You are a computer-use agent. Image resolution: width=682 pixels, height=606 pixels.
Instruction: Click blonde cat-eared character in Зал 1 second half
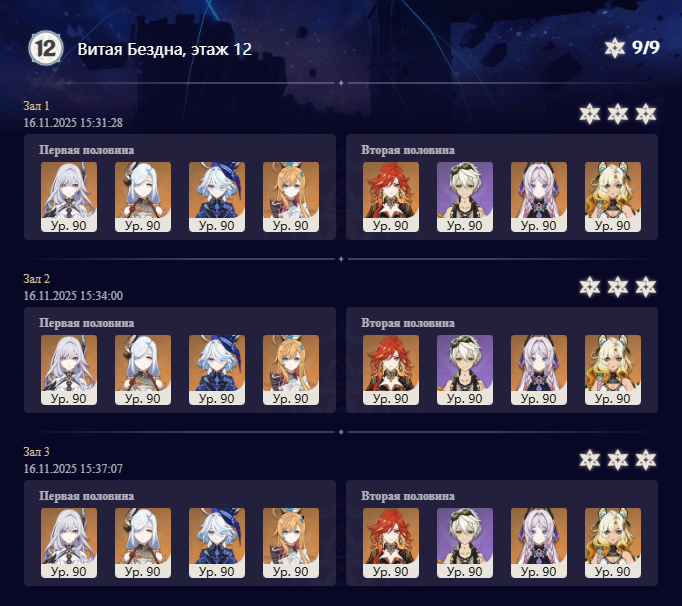612,197
